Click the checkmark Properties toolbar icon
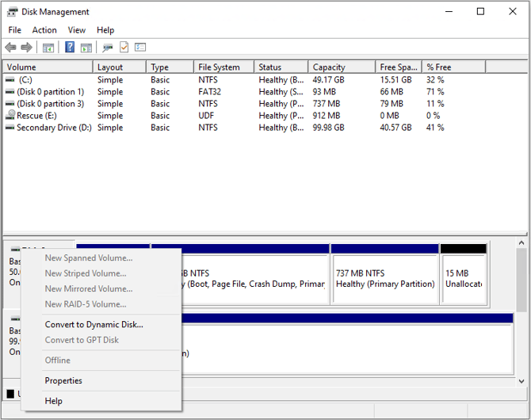The height and width of the screenshot is (420, 531). [x=124, y=47]
